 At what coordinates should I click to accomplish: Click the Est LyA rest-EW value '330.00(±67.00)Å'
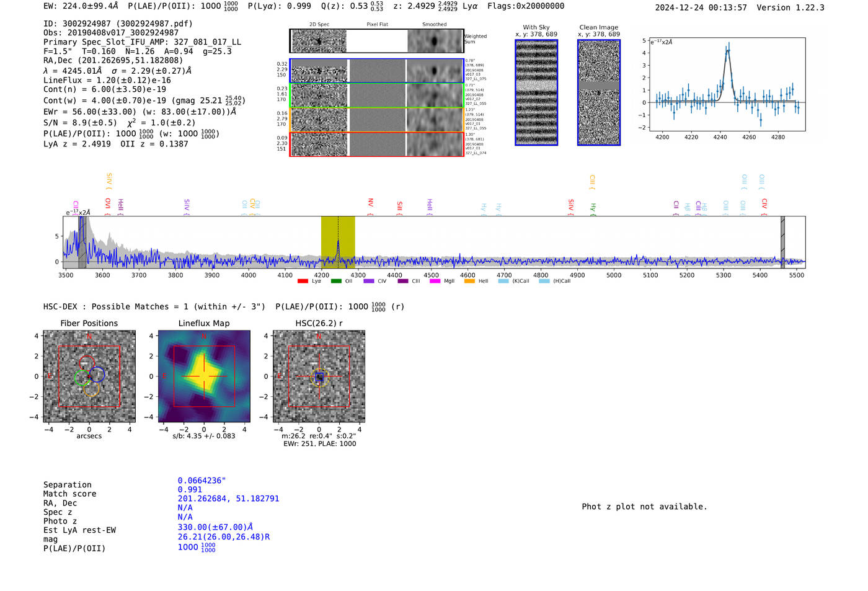tap(215, 527)
